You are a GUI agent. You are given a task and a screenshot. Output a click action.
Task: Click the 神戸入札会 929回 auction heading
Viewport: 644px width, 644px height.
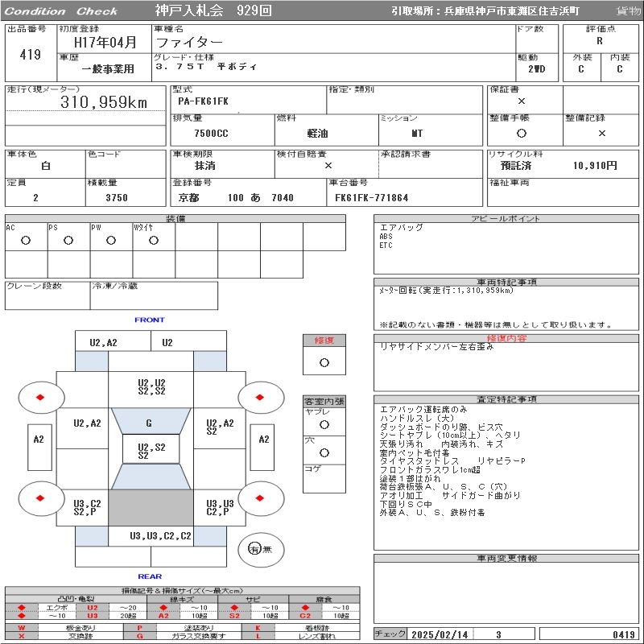click(x=213, y=10)
